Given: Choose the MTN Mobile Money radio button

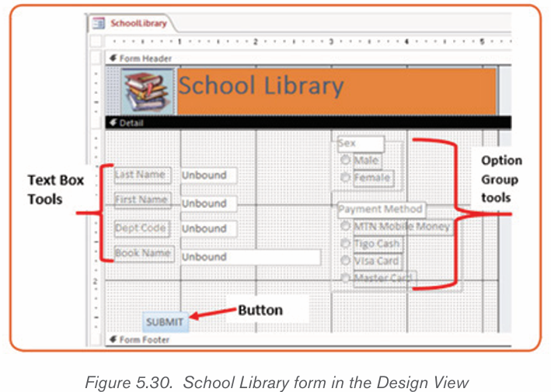Looking at the screenshot, I should 345,226.
